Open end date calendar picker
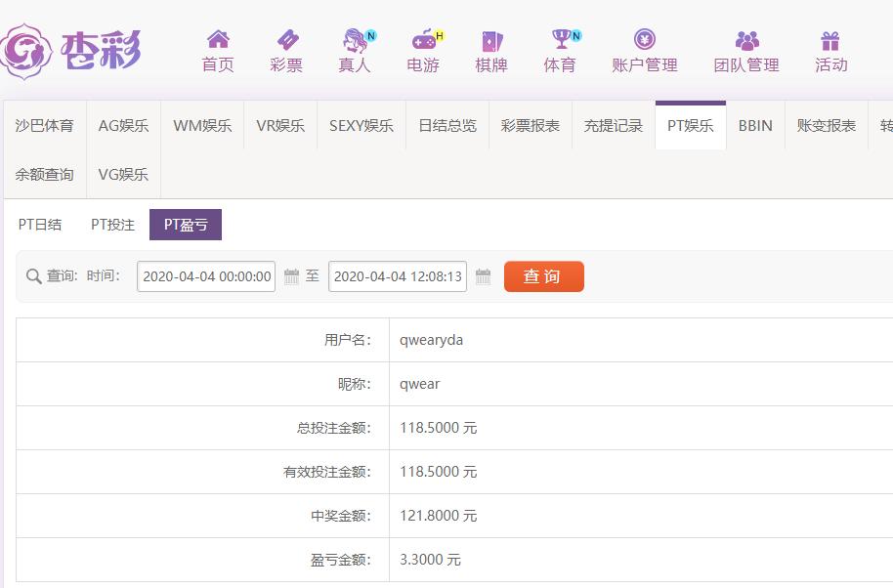Viewport: 893px width, 588px height. pos(483,276)
